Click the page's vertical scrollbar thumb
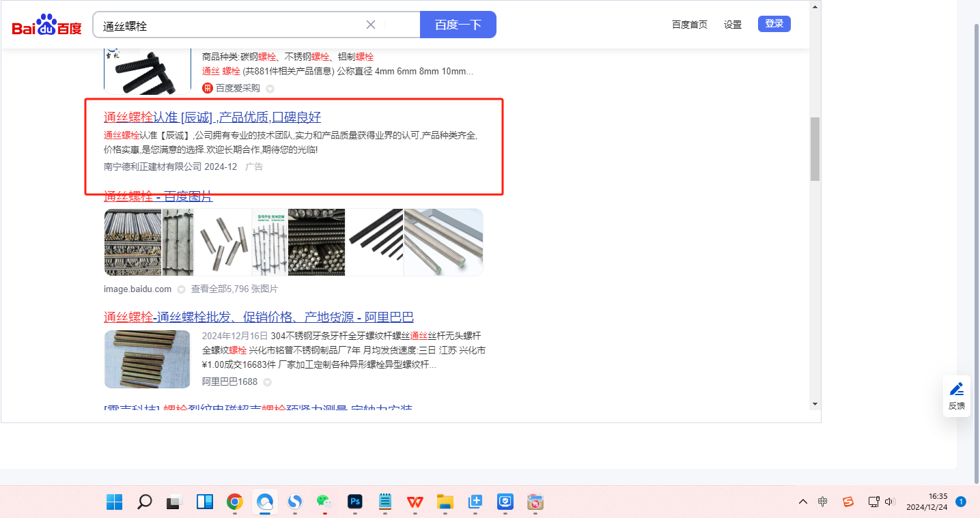The image size is (980, 518). [814, 149]
